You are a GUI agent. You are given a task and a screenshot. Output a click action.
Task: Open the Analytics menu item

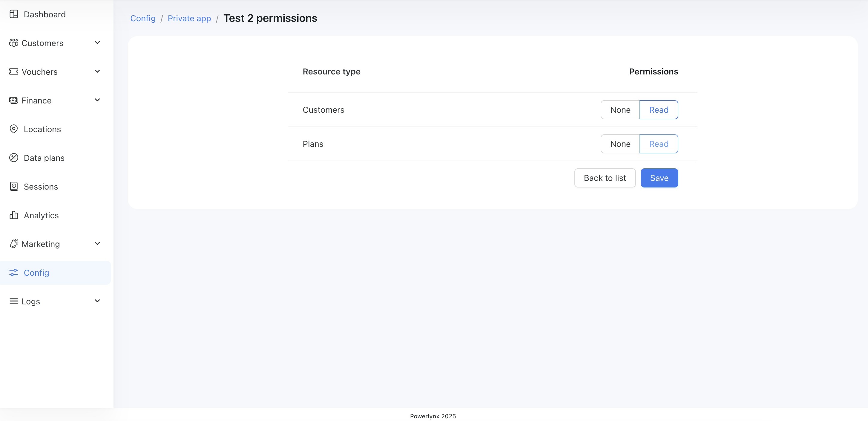(41, 215)
